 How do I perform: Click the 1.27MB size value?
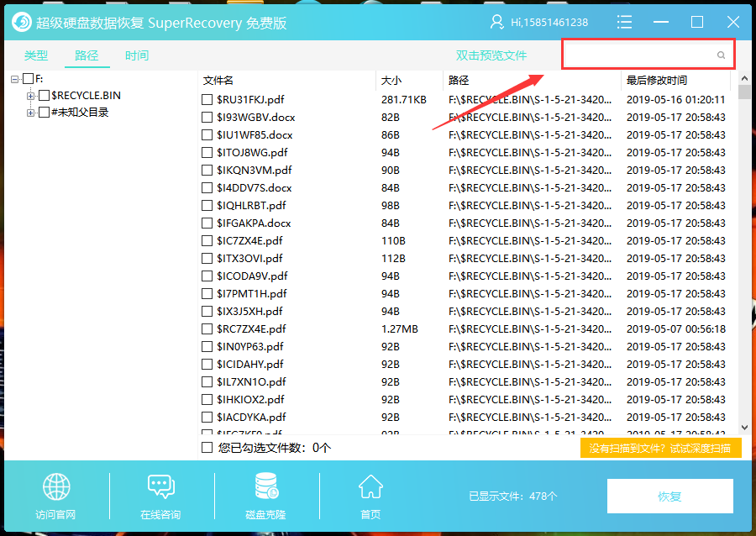point(400,329)
